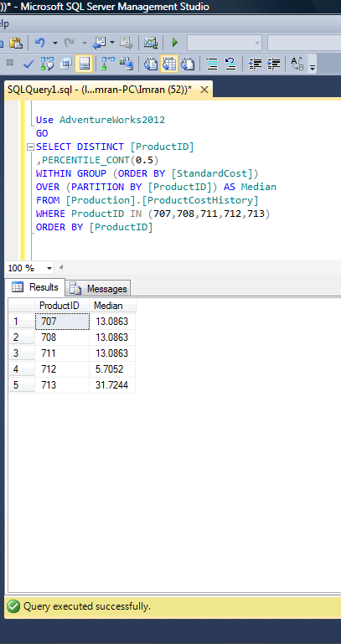
Task: Open the Query Options icon
Action: click(65, 64)
